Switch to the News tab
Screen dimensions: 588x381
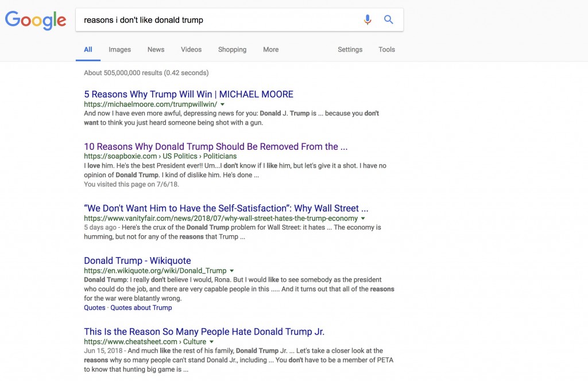156,49
